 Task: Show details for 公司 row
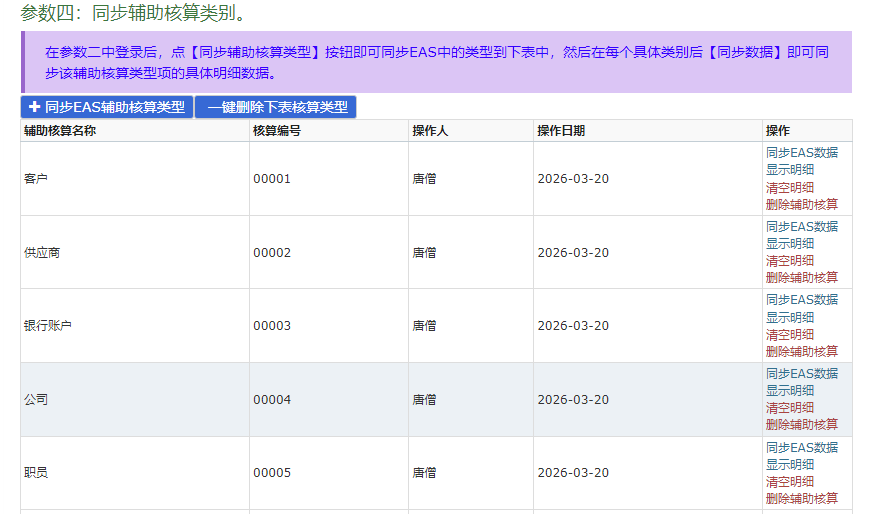pyautogui.click(x=789, y=391)
